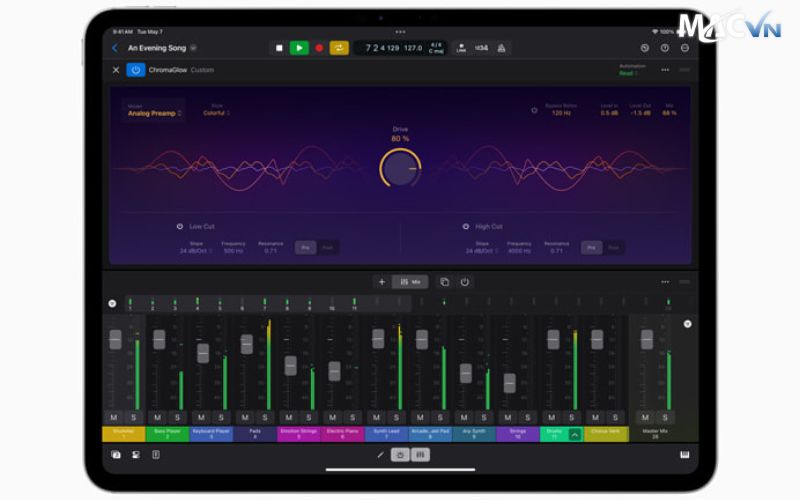Click the tuner icon in the control bar
Image resolution: width=800 pixels, height=500 pixels.
[x=461, y=48]
